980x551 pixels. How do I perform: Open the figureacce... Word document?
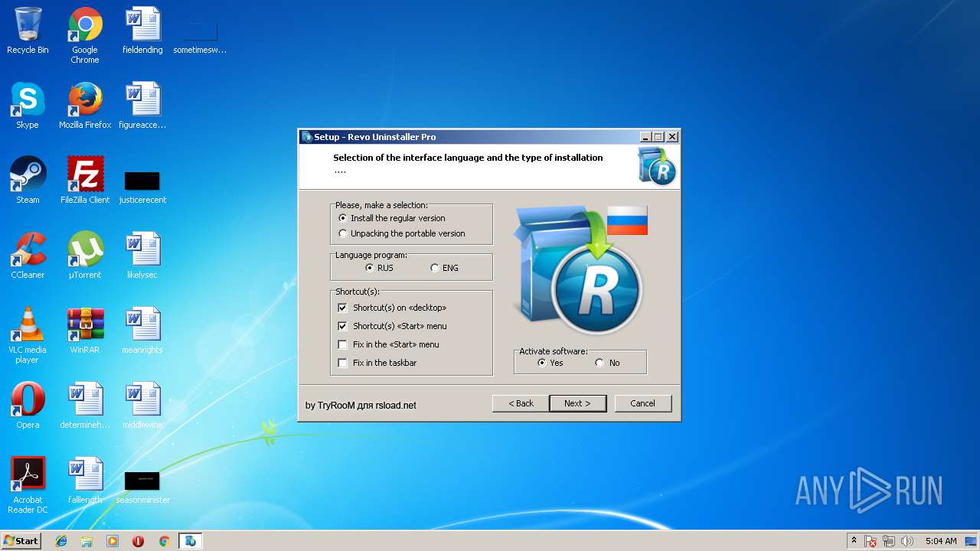pos(142,106)
